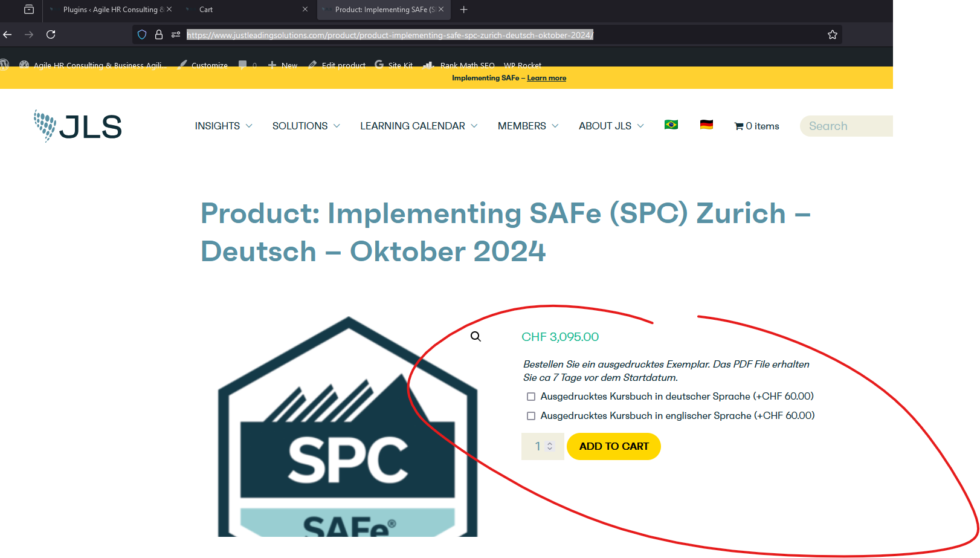Image resolution: width=980 pixels, height=558 pixels.
Task: Open the WordPress logo admin menu
Action: 5,64
